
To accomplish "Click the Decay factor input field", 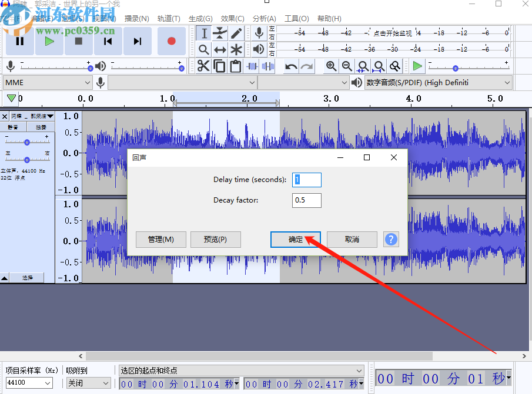I will click(306, 200).
